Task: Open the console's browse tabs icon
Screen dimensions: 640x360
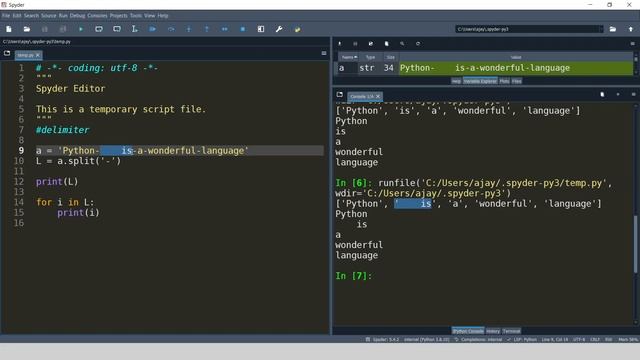Action: tap(340, 95)
